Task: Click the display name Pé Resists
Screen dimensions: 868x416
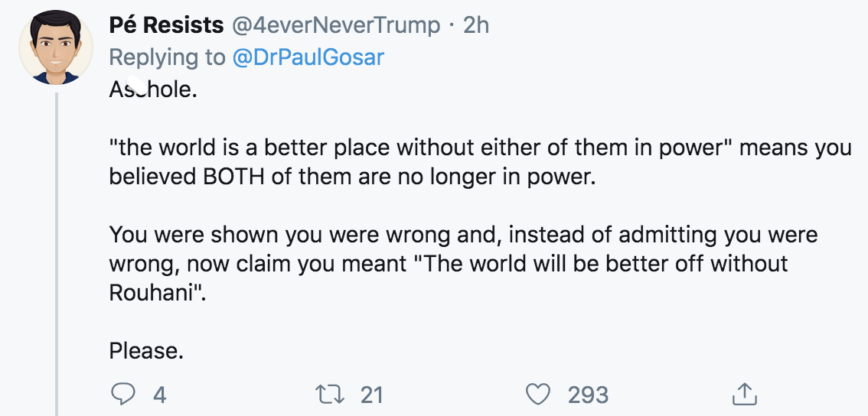Action: (167, 25)
